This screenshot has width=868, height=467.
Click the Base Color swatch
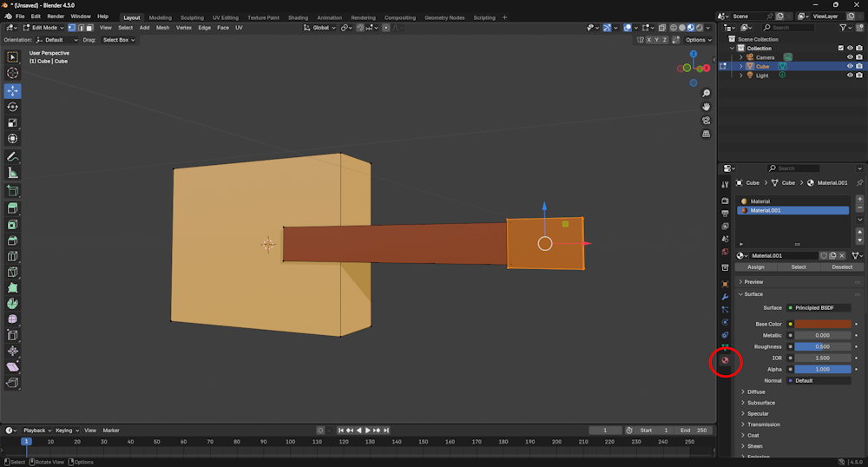click(x=823, y=324)
